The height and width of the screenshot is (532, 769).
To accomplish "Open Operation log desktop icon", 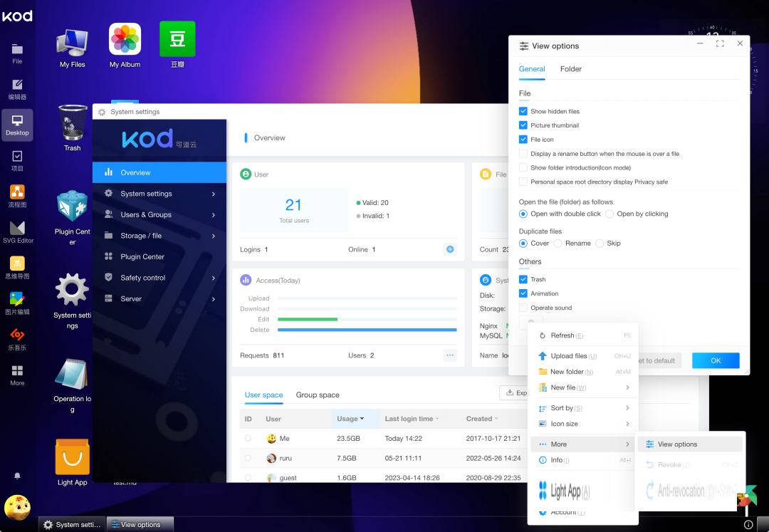I will click(x=73, y=386).
